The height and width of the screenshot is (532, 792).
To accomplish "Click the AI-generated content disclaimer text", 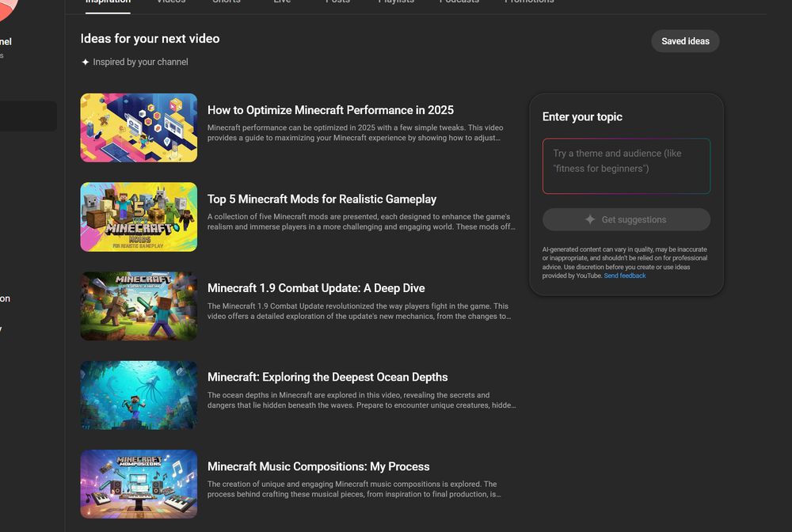I will 625,263.
